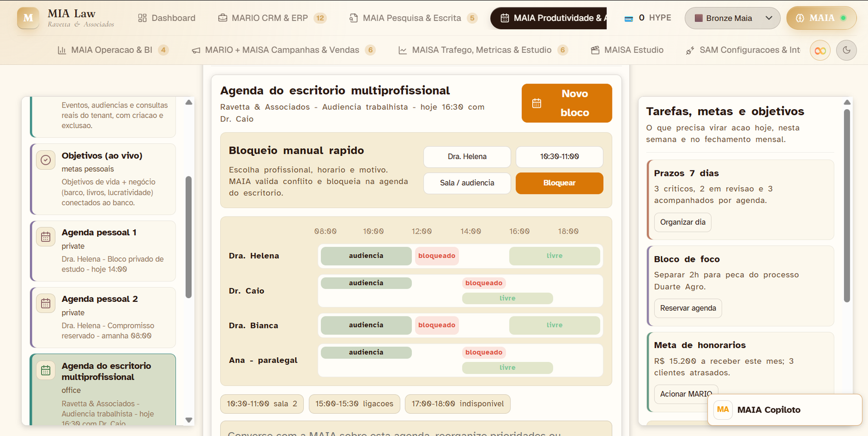Open MARIO + MAISA Campanhas & Vendas tab

283,50
